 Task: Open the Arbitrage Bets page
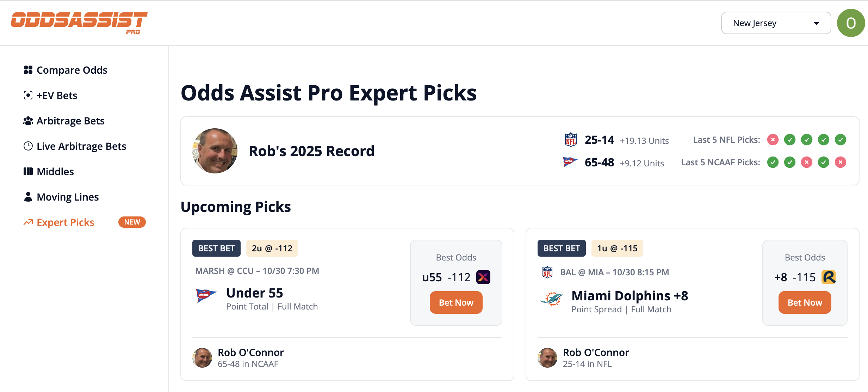click(x=70, y=121)
